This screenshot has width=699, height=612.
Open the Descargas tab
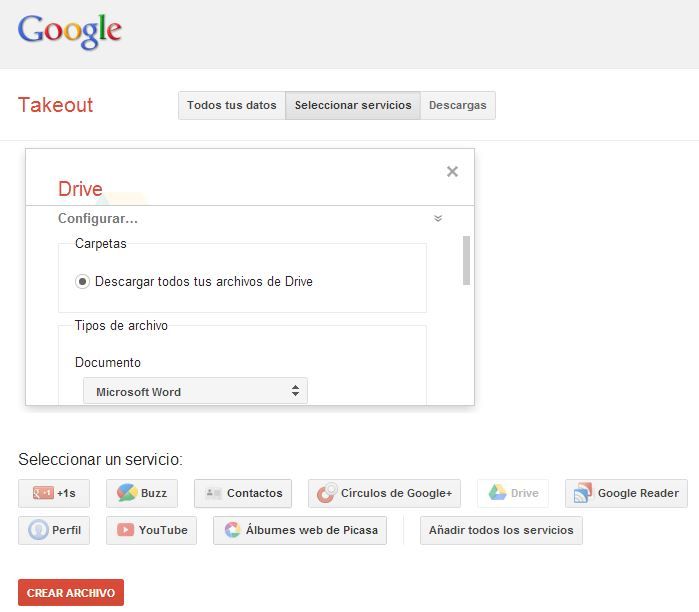[457, 105]
